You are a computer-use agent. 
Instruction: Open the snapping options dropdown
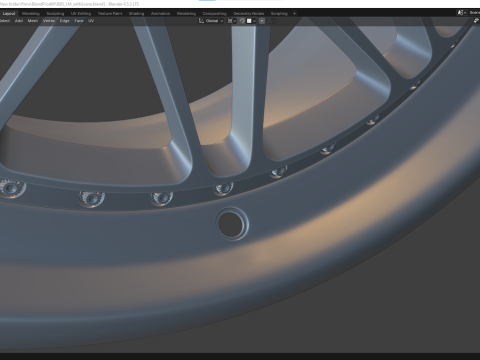coord(251,21)
